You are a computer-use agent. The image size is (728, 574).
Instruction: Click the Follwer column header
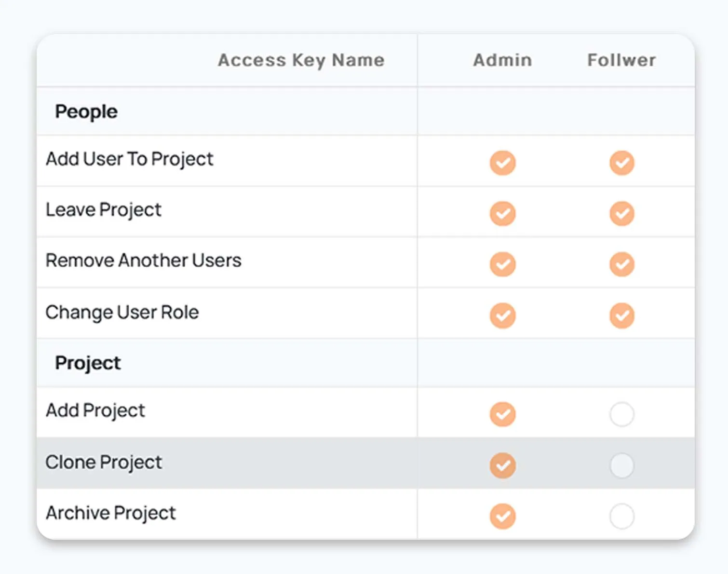[622, 60]
